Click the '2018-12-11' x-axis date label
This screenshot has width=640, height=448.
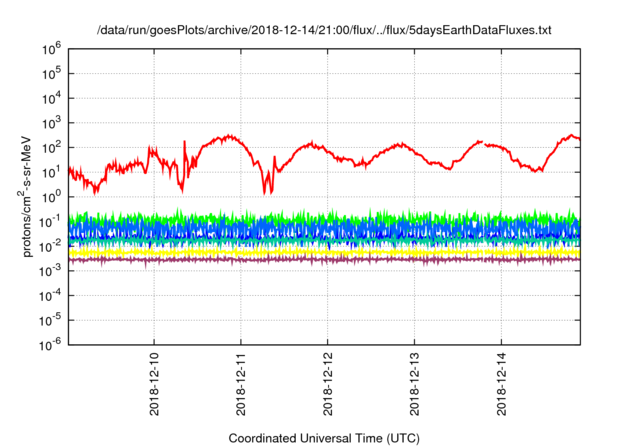point(241,384)
